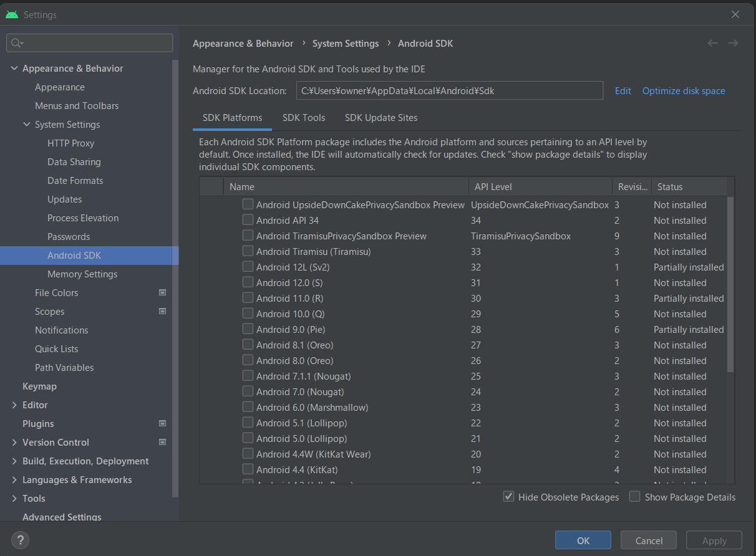Select the Android 7.1.1 (Nougat) row text
The height and width of the screenshot is (556, 756).
304,376
